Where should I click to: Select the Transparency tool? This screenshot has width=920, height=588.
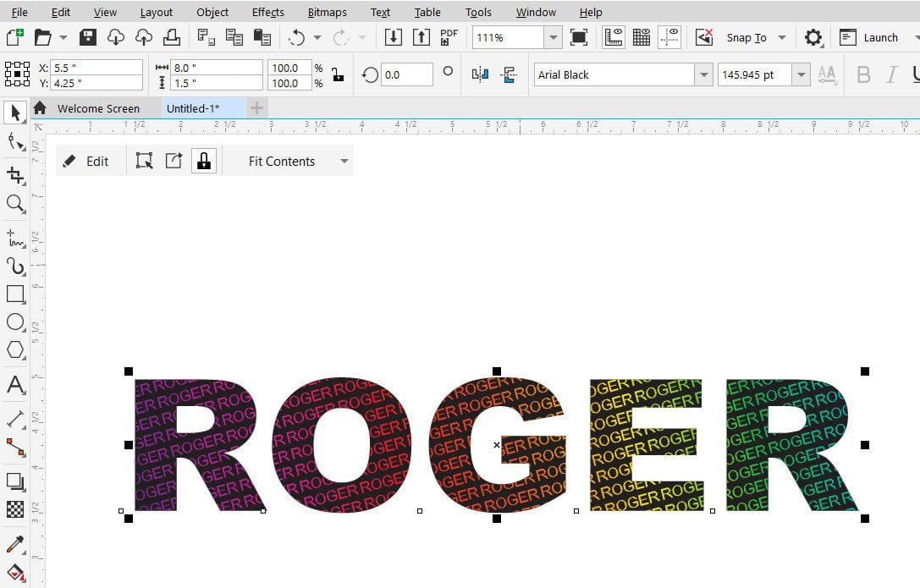tap(14, 508)
